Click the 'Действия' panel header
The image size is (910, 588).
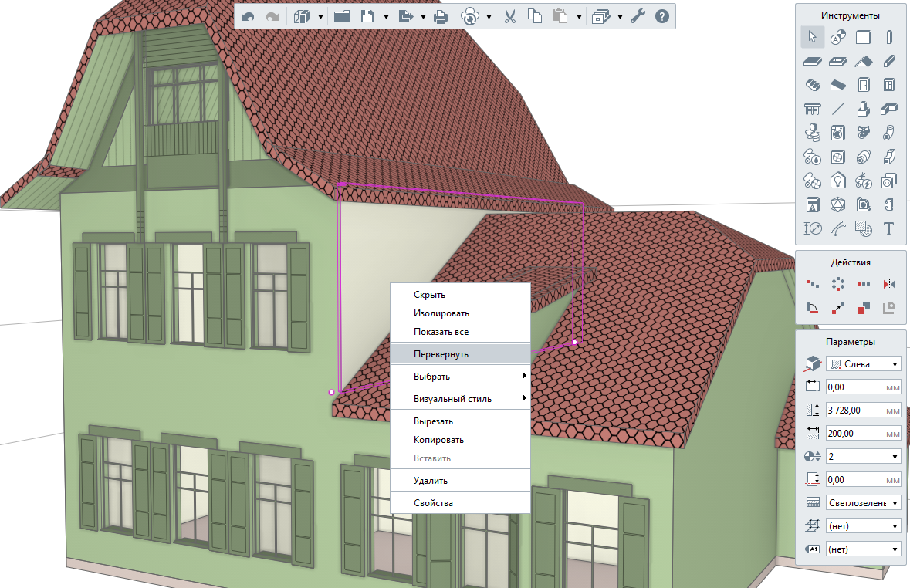(851, 262)
